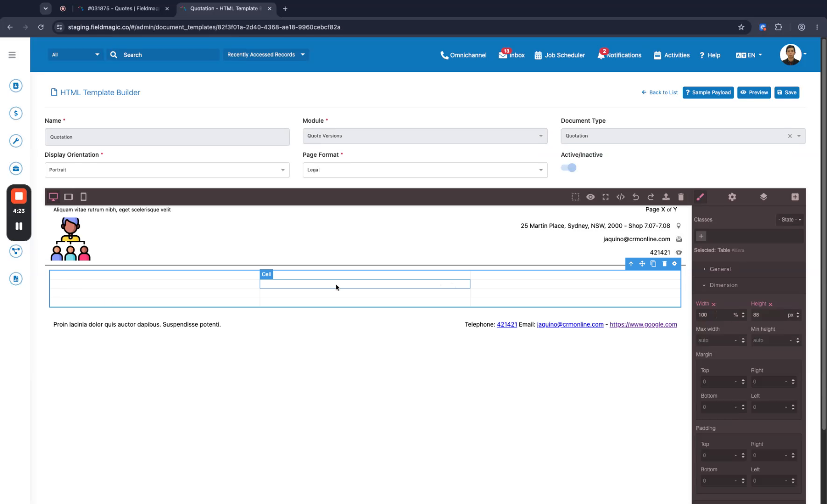Toggle editor preview eye icon

click(x=590, y=197)
